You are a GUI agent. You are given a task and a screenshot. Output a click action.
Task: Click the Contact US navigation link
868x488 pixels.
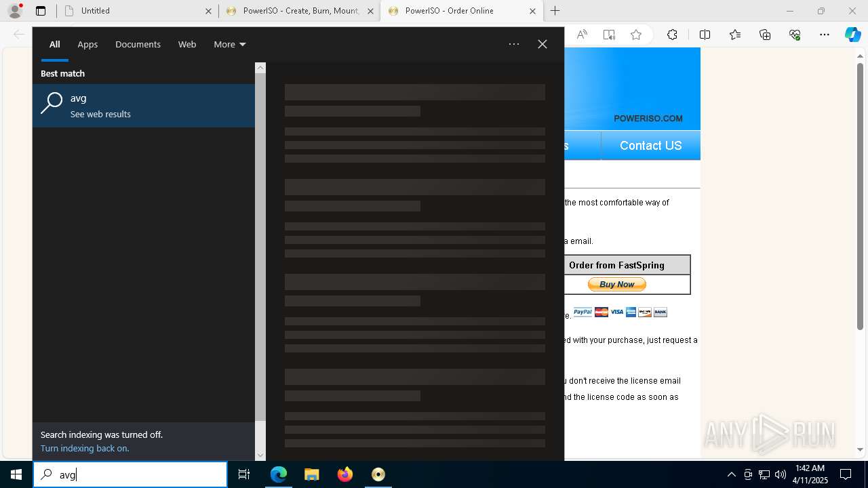(x=650, y=146)
